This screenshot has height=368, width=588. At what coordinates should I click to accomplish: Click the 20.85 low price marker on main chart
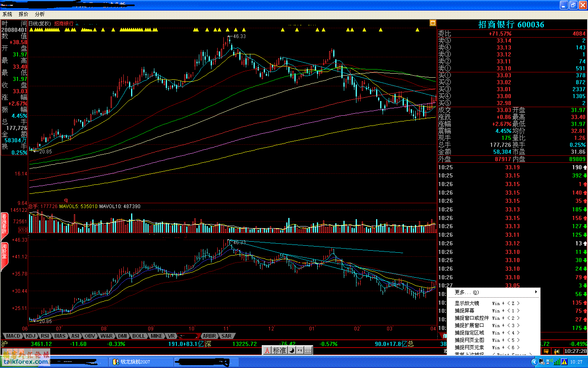tap(45, 151)
